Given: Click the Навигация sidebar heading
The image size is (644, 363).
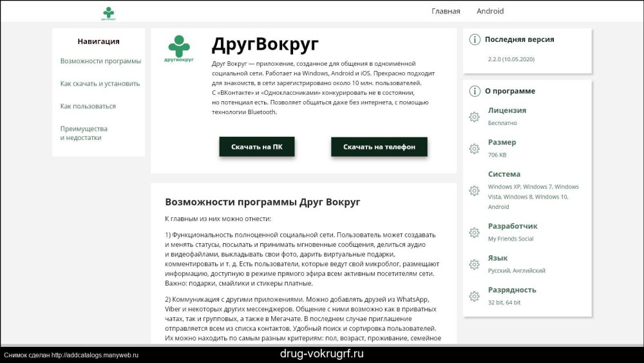Looking at the screenshot, I should pos(99,41).
